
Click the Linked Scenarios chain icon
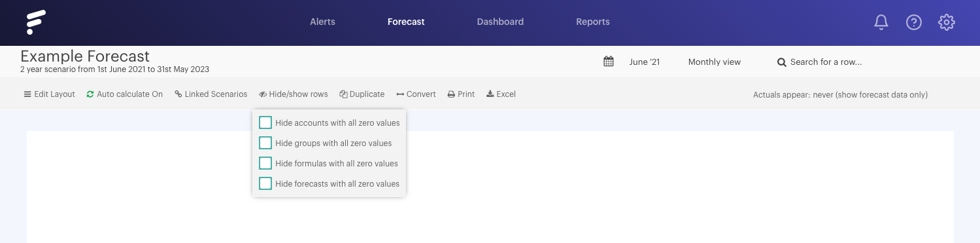(x=178, y=94)
